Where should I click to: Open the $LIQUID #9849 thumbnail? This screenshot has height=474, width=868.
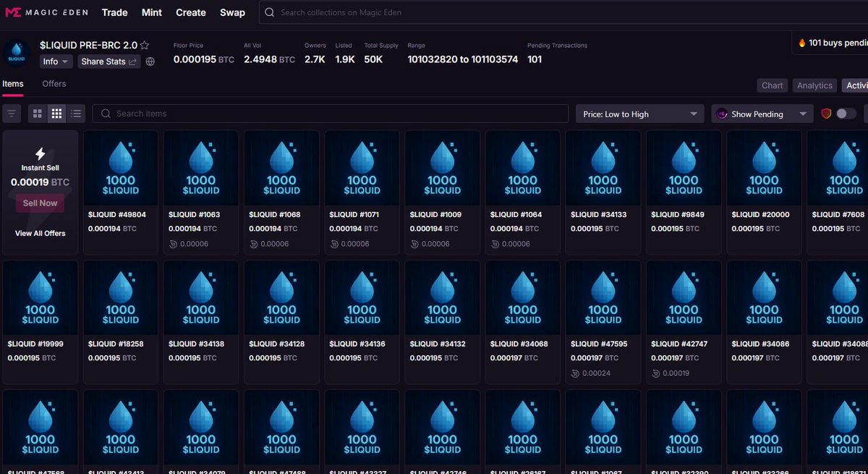[683, 168]
